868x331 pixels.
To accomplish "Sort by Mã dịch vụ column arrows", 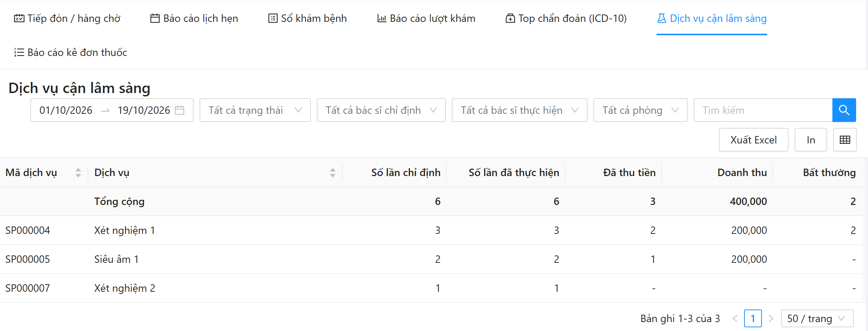I will click(78, 173).
